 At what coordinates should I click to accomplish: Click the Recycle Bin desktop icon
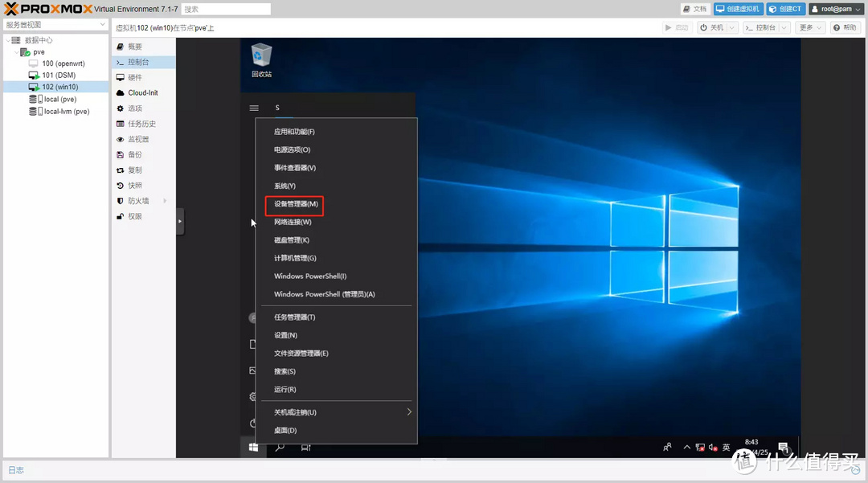(261, 60)
